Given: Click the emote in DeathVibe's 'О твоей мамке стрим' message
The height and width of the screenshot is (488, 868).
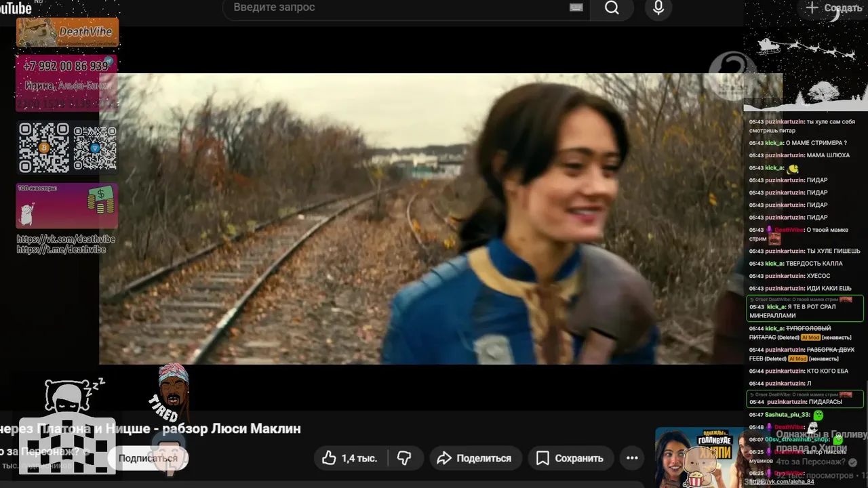Looking at the screenshot, I should 774,239.
